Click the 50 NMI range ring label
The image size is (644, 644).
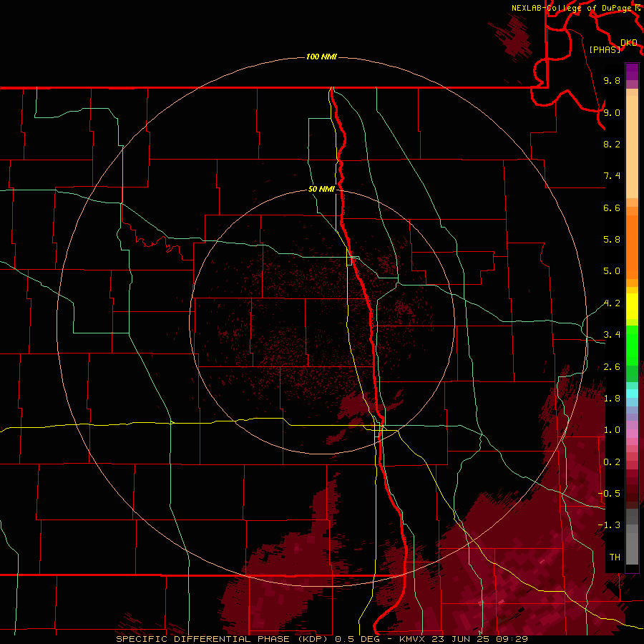321,189
